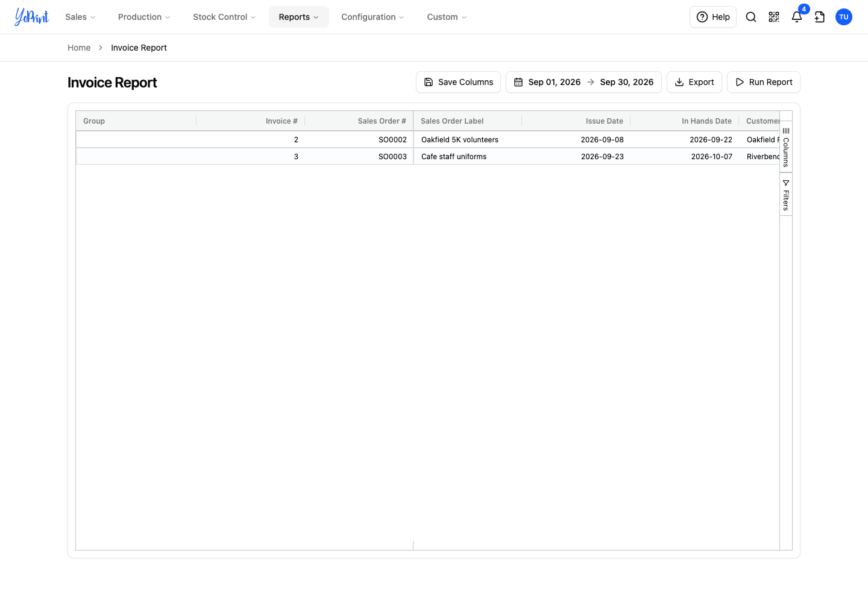The height and width of the screenshot is (603, 868).
Task: Open the Configuration menu
Action: click(x=373, y=17)
